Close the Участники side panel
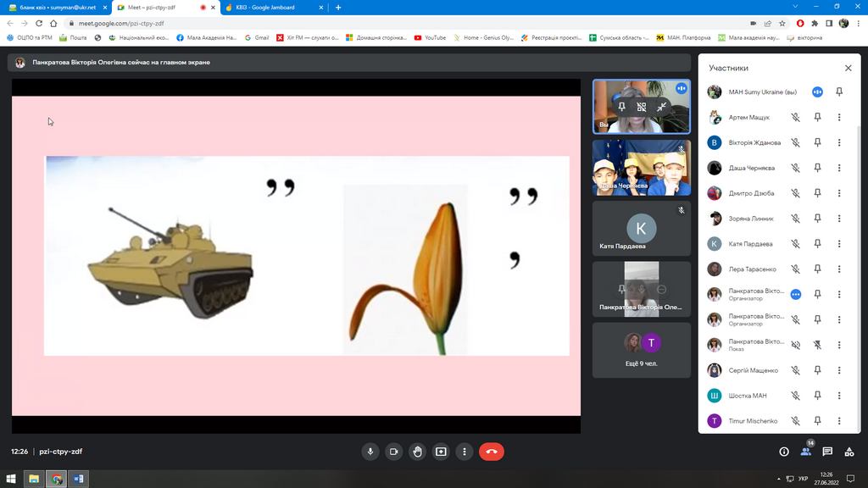The height and width of the screenshot is (488, 868). (848, 68)
